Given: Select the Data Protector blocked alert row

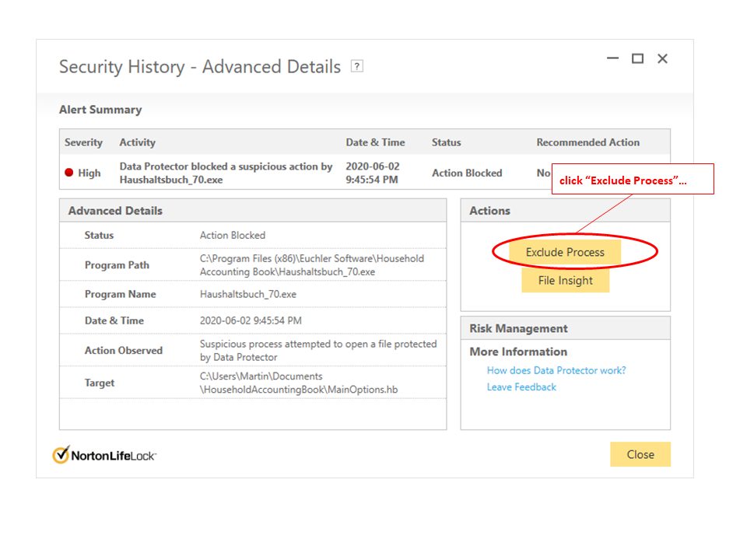Looking at the screenshot, I should coord(226,173).
